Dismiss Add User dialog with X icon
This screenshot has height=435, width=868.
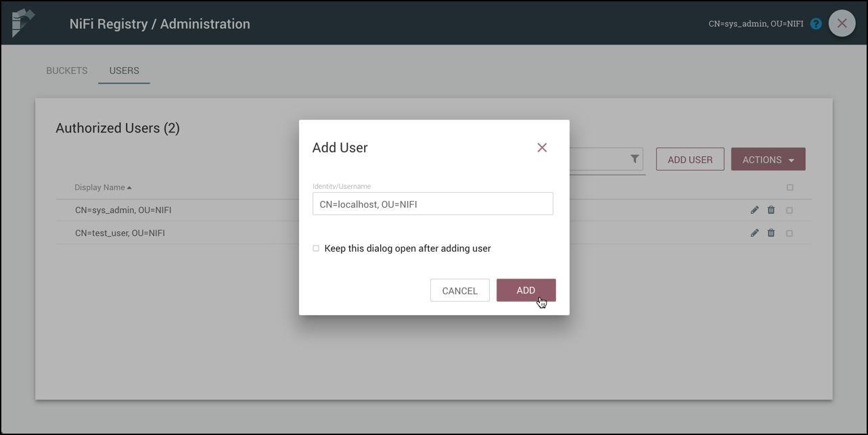(541, 147)
